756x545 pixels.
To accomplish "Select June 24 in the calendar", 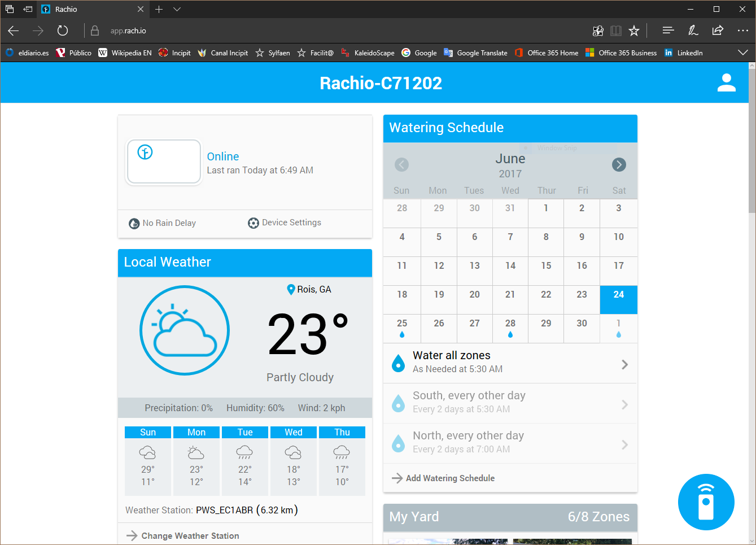I will coord(619,300).
